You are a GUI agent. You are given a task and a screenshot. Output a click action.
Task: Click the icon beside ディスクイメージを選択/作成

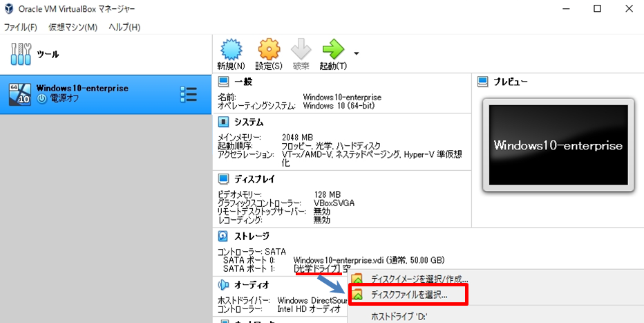(x=357, y=279)
